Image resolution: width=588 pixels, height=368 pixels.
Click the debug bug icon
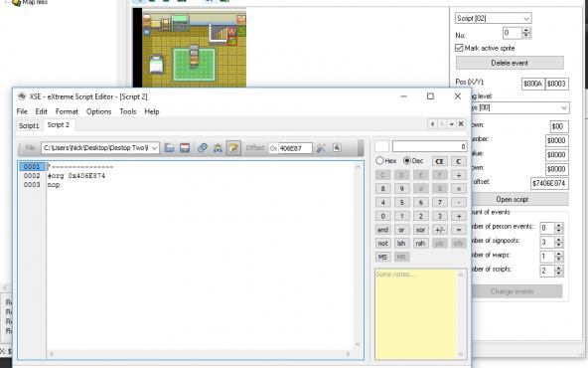pos(218,148)
